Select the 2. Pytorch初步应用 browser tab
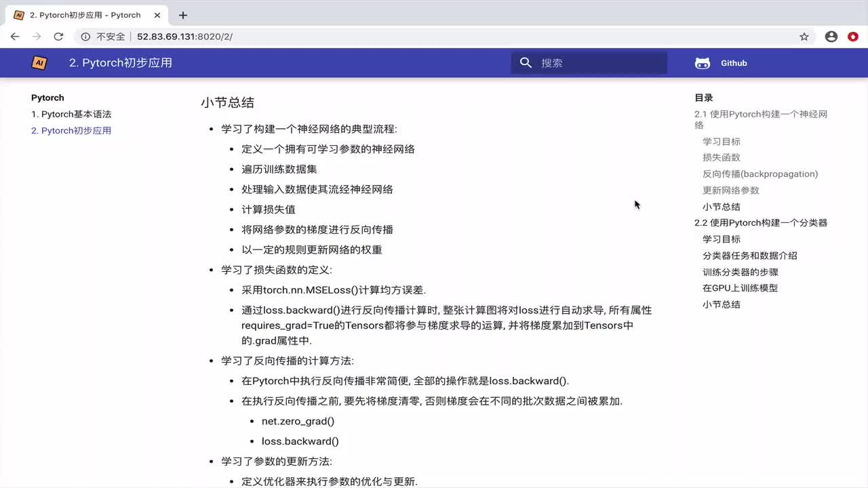The width and height of the screenshot is (868, 488). click(x=85, y=15)
